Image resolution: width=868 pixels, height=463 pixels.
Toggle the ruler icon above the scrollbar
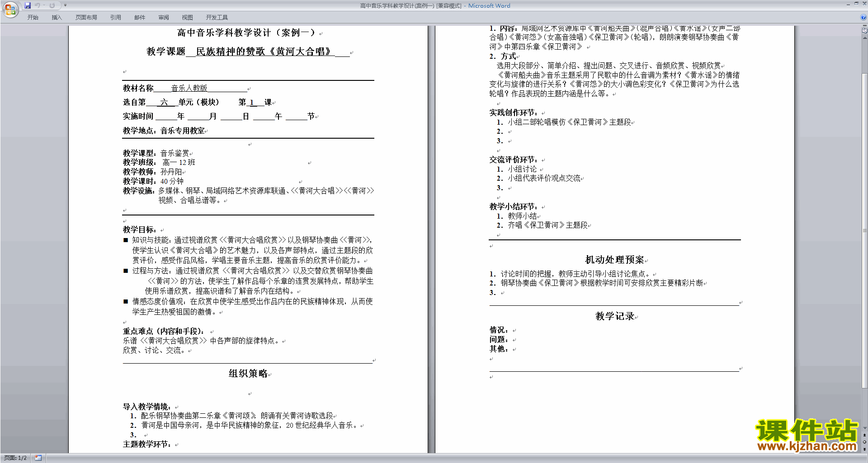[x=865, y=31]
